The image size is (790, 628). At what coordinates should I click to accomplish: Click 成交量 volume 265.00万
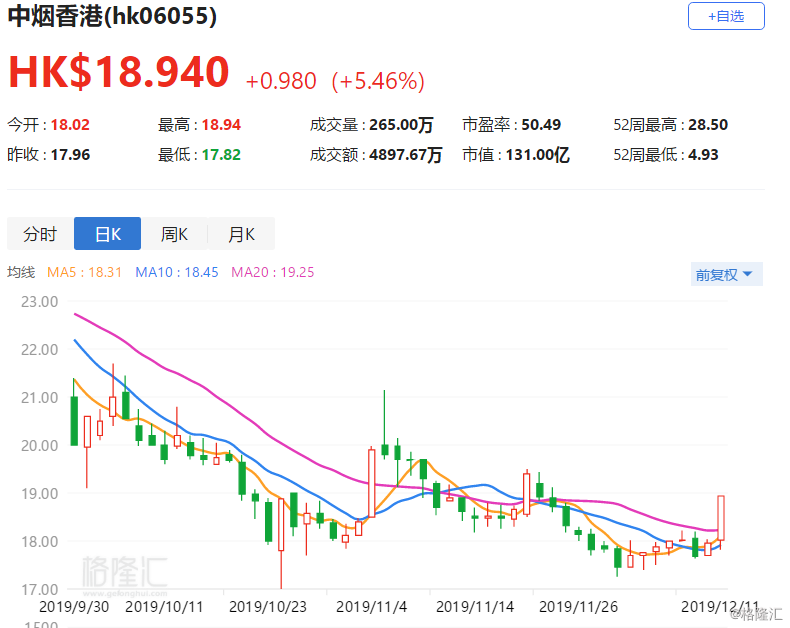(x=401, y=124)
